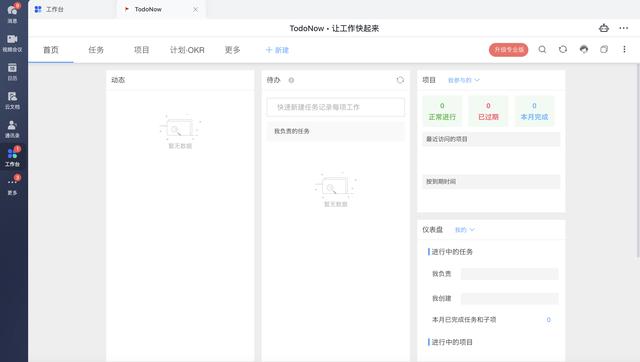Image resolution: width=640 pixels, height=362 pixels.
Task: Click the info icon beside 待办 title
Action: click(x=291, y=80)
